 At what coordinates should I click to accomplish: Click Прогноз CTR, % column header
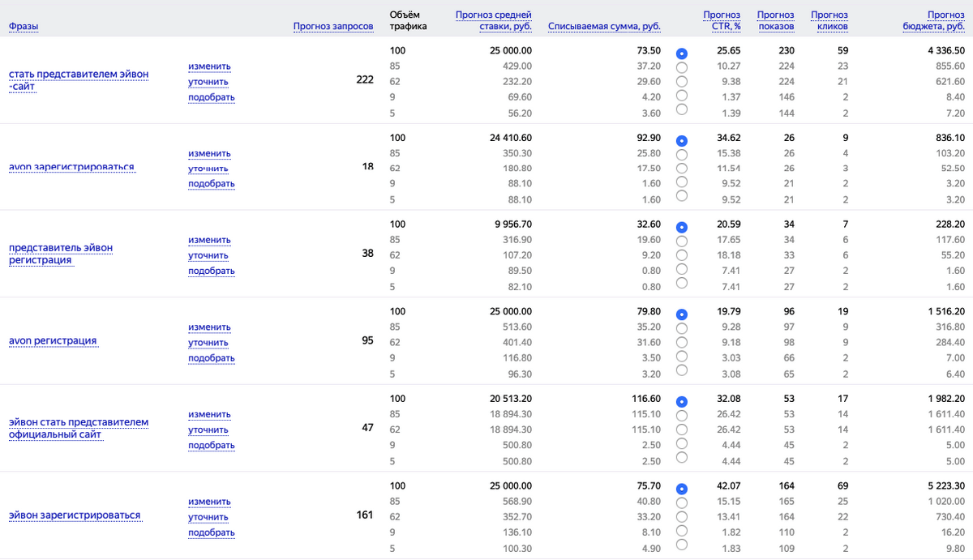click(722, 20)
